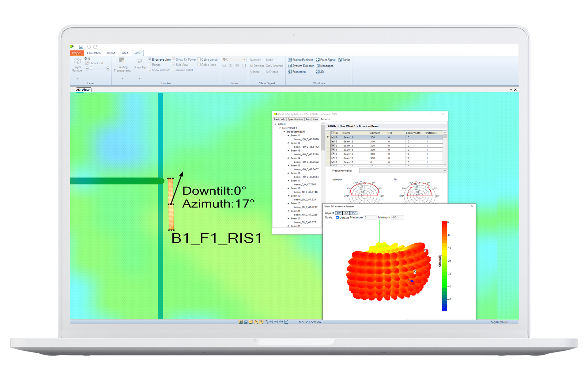Image resolution: width=588 pixels, height=380 pixels.
Task: Click the ribbon Zoom out magnifier icon
Action: click(224, 66)
